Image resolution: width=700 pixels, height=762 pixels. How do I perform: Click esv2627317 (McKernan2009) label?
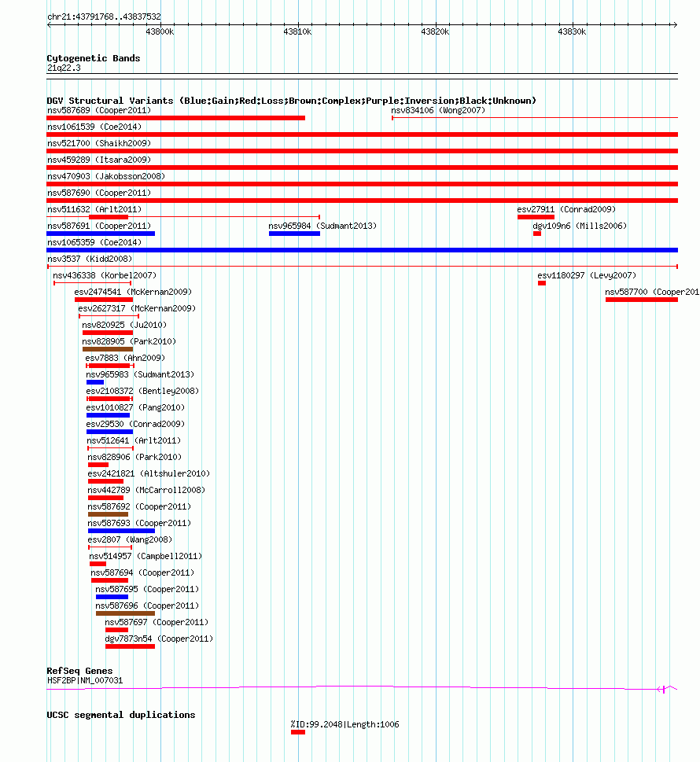coord(137,308)
